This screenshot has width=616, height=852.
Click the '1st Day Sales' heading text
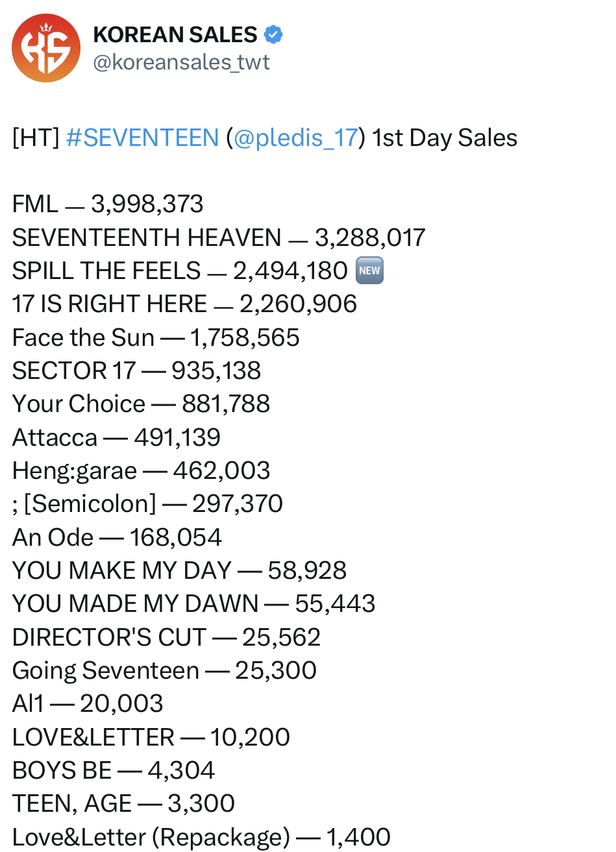[x=445, y=138]
